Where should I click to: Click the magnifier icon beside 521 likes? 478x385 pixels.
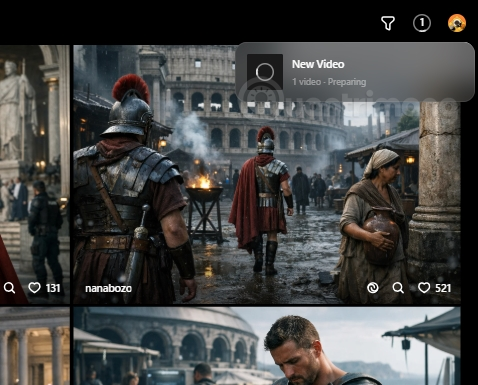pos(398,288)
